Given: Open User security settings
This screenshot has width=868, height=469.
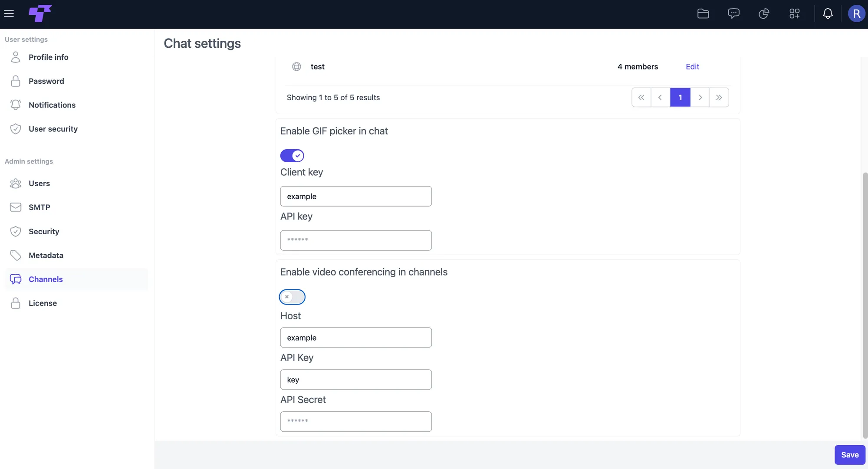Looking at the screenshot, I should tap(76, 129).
